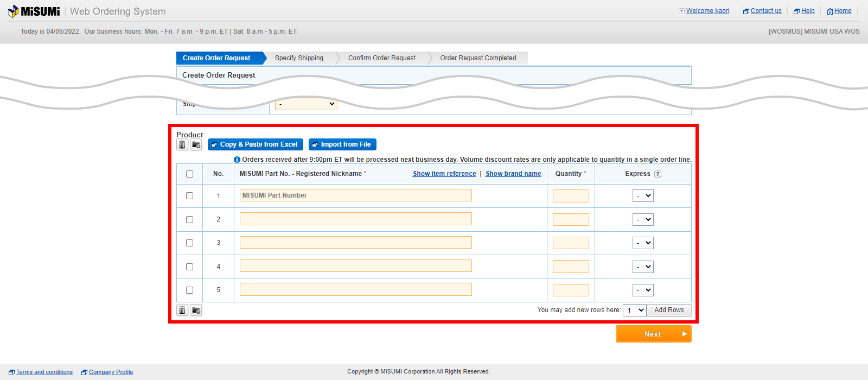
Task: Open the Express dropdown in row 2
Action: pyautogui.click(x=643, y=219)
